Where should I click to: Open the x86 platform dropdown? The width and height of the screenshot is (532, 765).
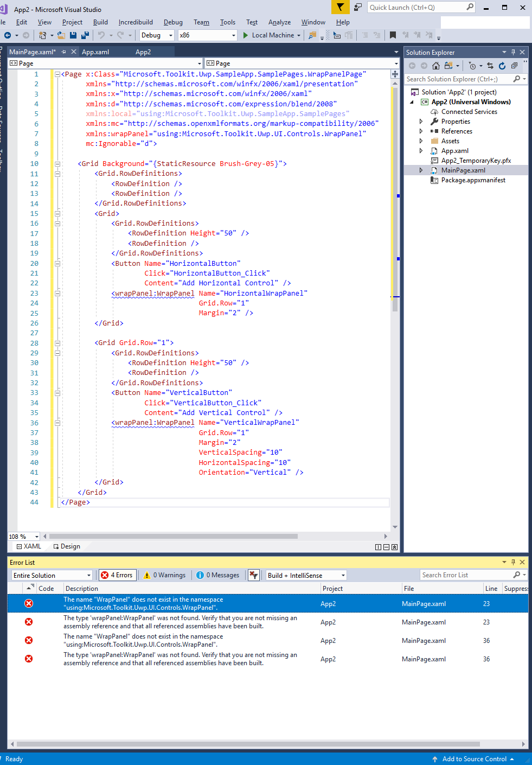pos(208,35)
